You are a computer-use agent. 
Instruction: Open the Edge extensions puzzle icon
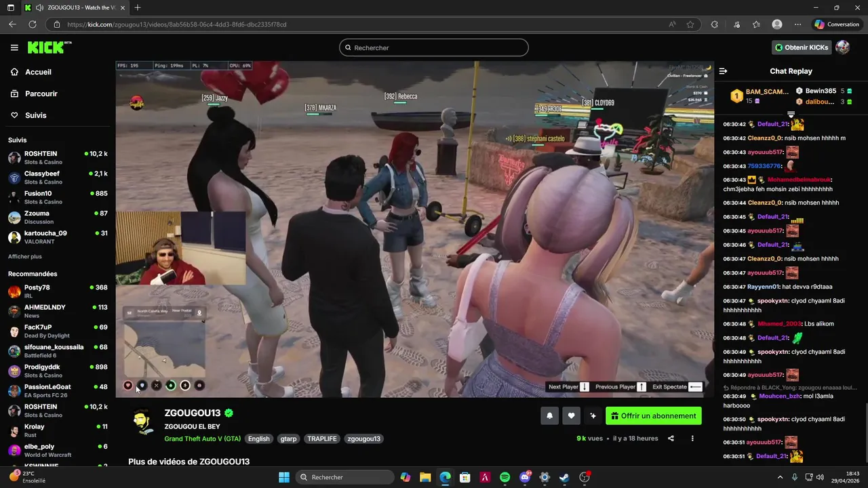(714, 24)
